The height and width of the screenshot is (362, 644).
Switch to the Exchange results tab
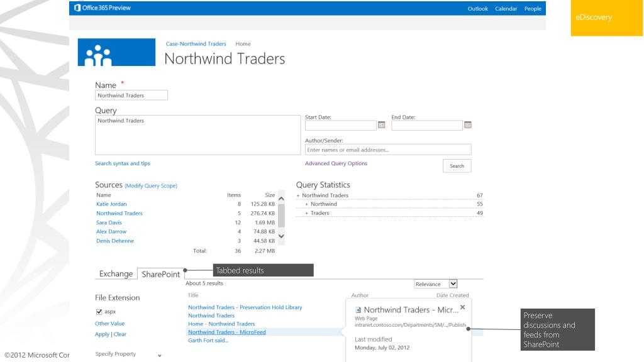pos(116,274)
